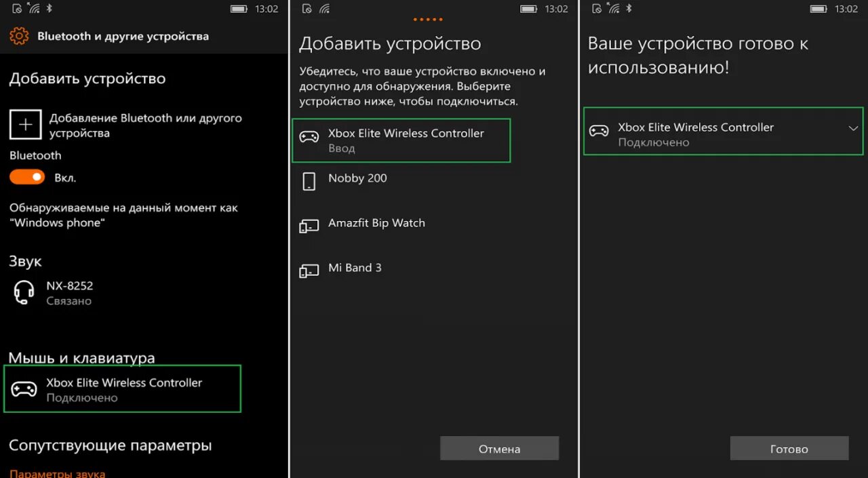Tap SIM status icon in right phone status bar
This screenshot has height=478, width=868.
click(597, 9)
